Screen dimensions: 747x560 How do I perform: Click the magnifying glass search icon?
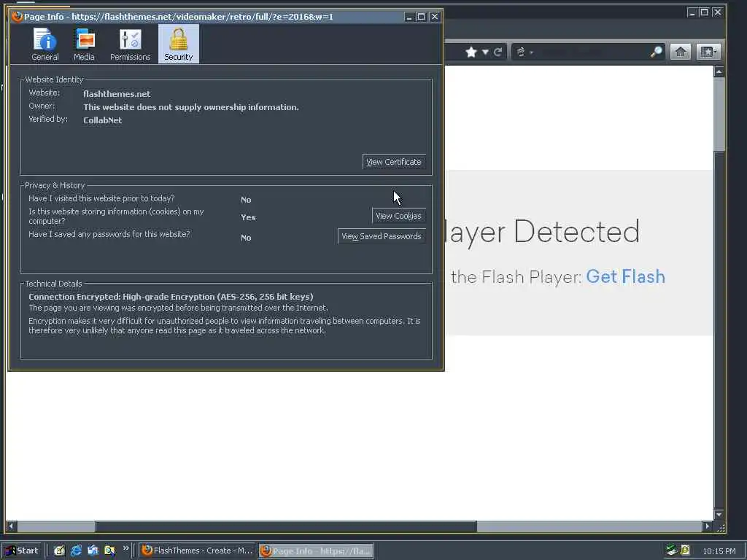coord(657,52)
